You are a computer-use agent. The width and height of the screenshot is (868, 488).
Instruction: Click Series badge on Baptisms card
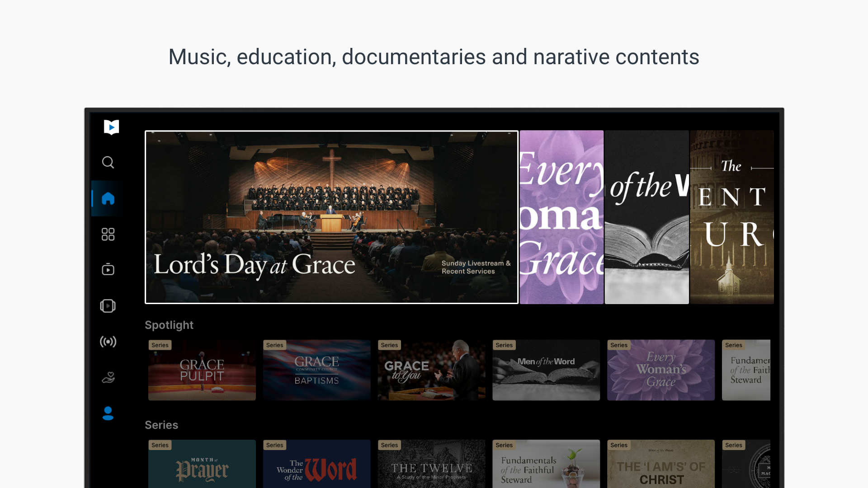(x=275, y=345)
